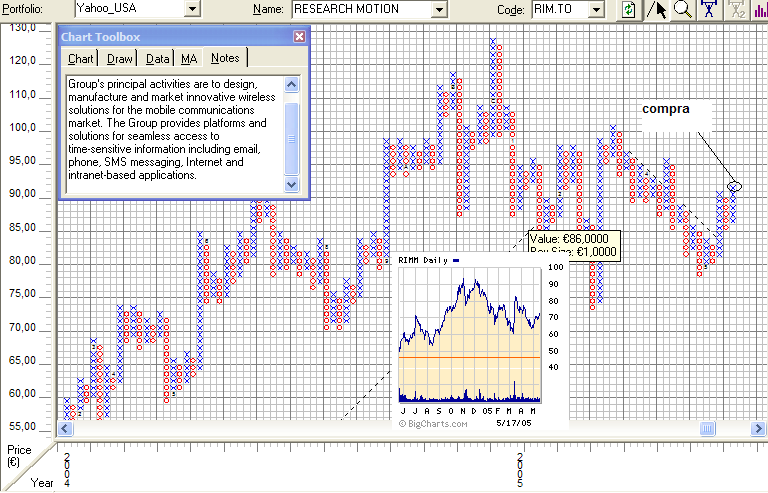Open the Portfolio dropdown arrow
The image size is (768, 493).
click(x=192, y=9)
